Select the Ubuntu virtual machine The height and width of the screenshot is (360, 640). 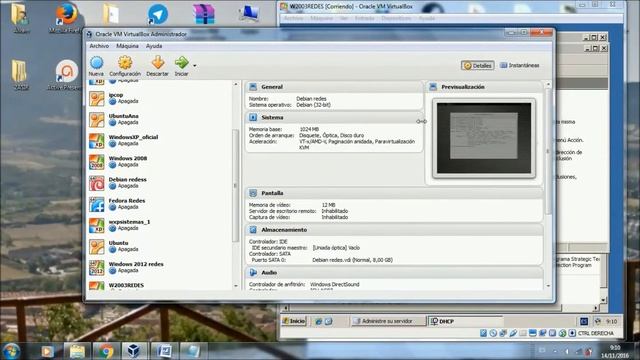click(160, 247)
